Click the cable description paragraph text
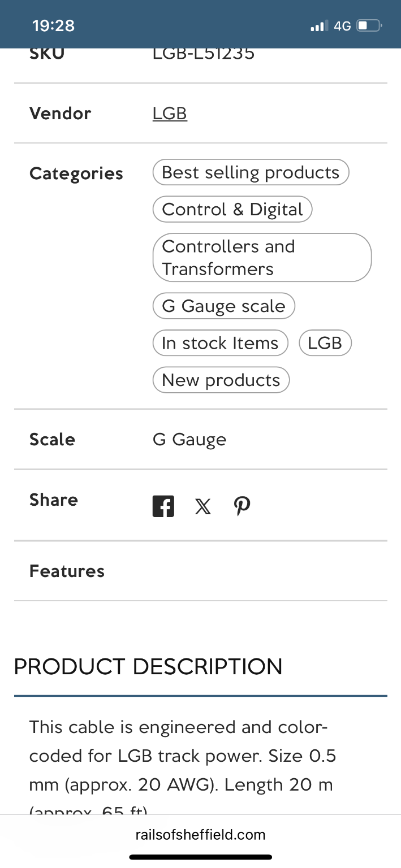 coord(183,756)
